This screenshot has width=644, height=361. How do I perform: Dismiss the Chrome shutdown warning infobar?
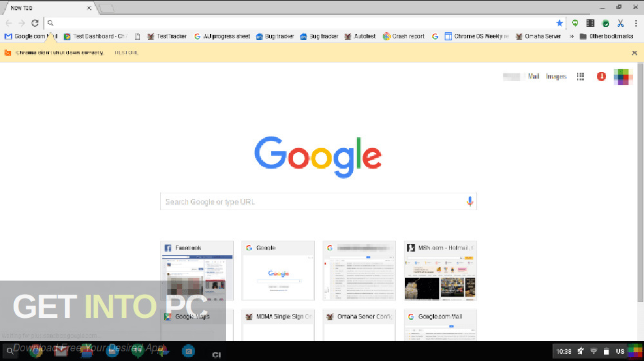[x=634, y=53]
